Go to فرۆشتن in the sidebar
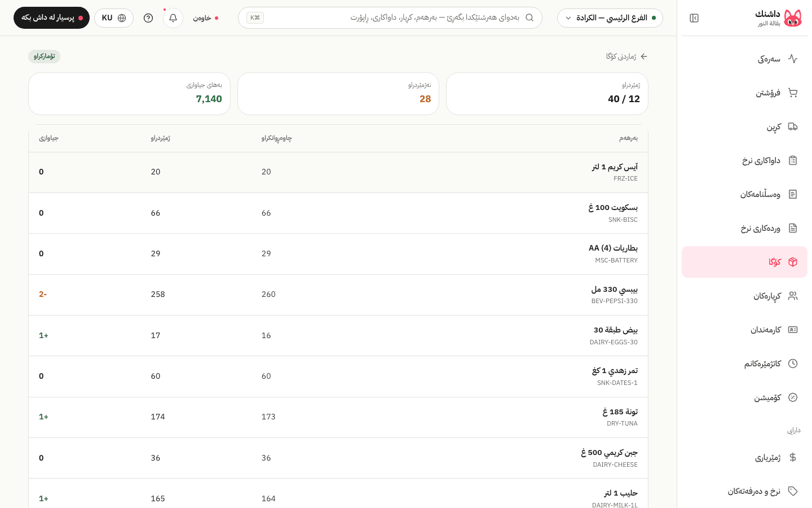812x508 pixels. click(x=744, y=93)
